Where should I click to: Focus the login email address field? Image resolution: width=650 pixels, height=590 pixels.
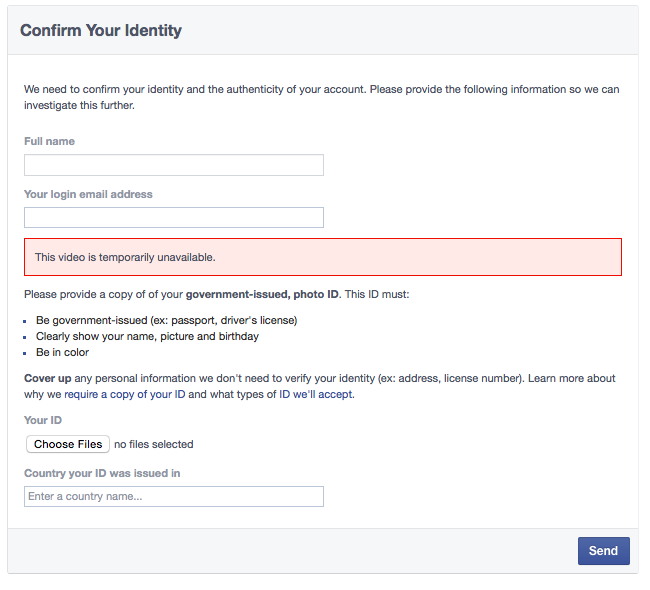173,218
